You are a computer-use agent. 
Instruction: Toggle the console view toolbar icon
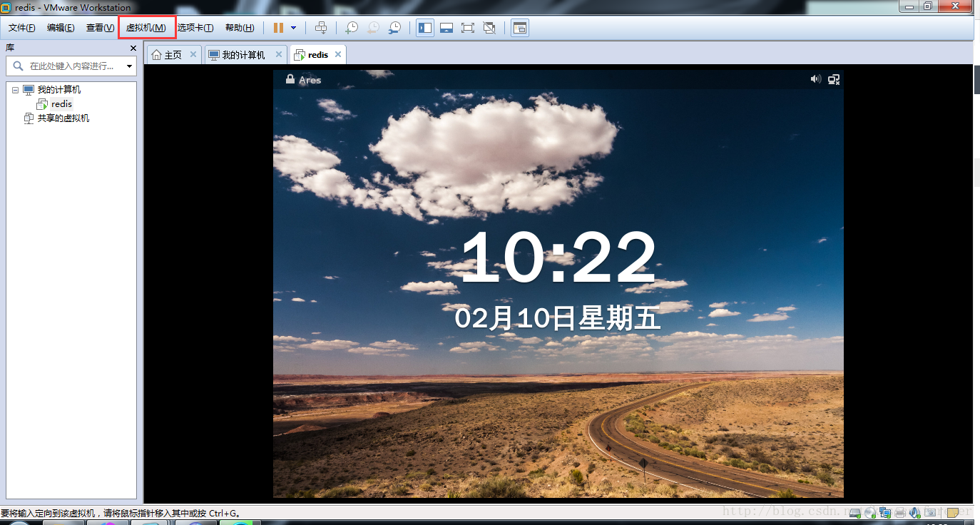(520, 28)
